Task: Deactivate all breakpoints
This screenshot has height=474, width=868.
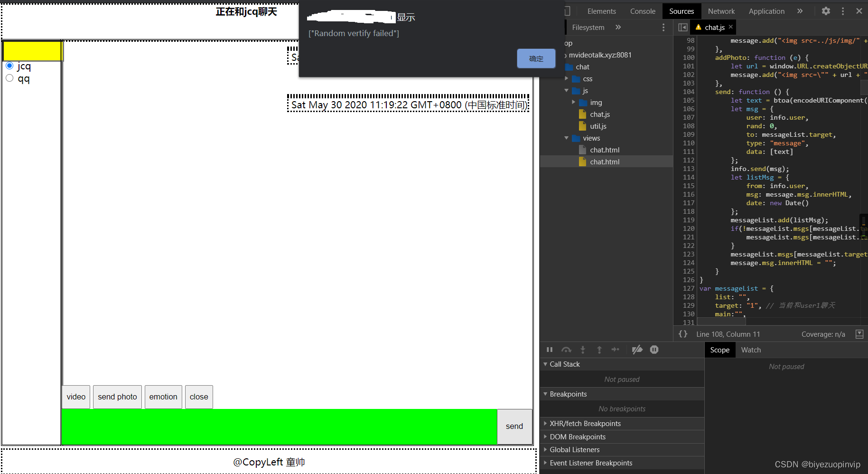Action: tap(637, 350)
